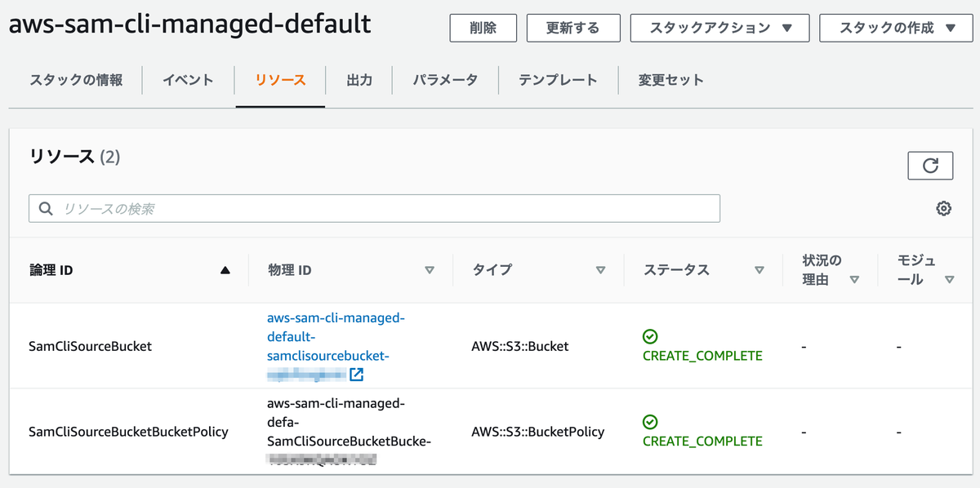This screenshot has height=488, width=980.
Task: Open the テンプレート tab
Action: [x=558, y=80]
